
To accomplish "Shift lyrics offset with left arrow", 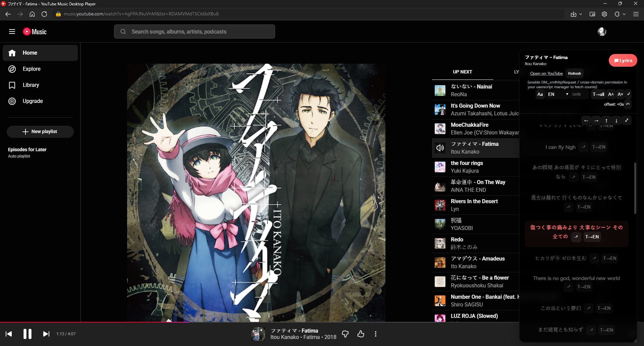I will pyautogui.click(x=586, y=121).
